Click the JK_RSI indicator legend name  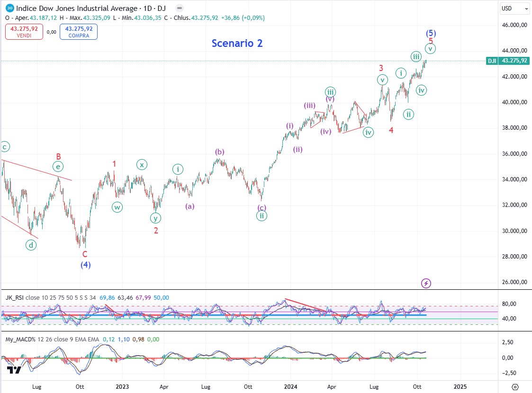[x=15, y=298]
